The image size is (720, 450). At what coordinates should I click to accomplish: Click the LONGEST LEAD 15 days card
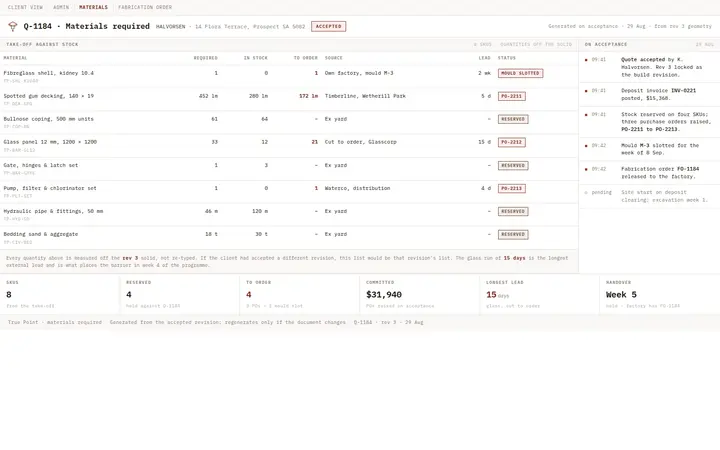click(539, 295)
